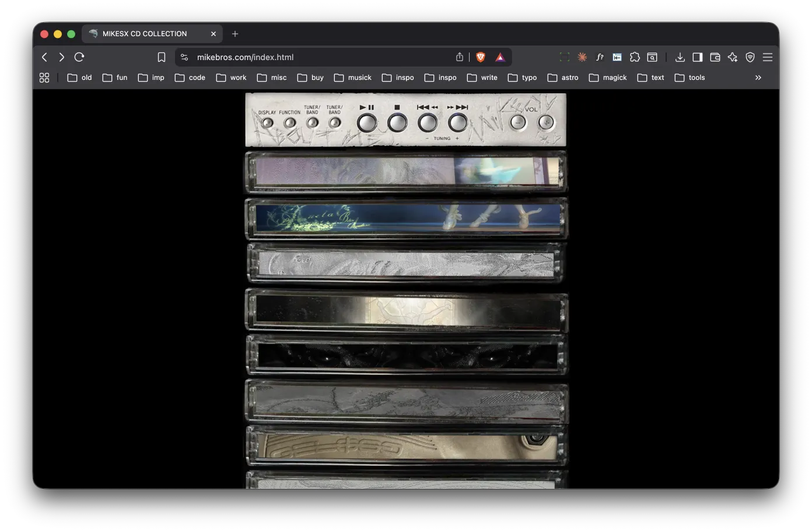
Task: Raise volume with the VOL plus button
Action: [546, 123]
